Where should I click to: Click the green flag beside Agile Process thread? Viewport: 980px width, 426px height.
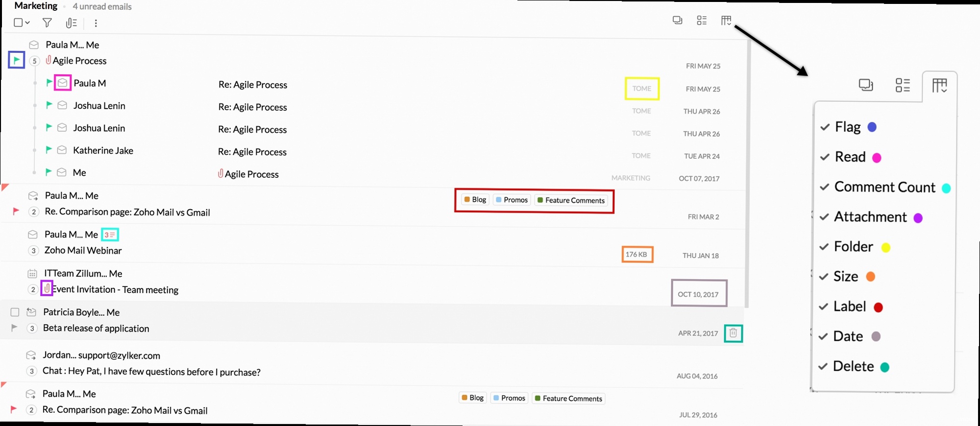click(x=17, y=60)
